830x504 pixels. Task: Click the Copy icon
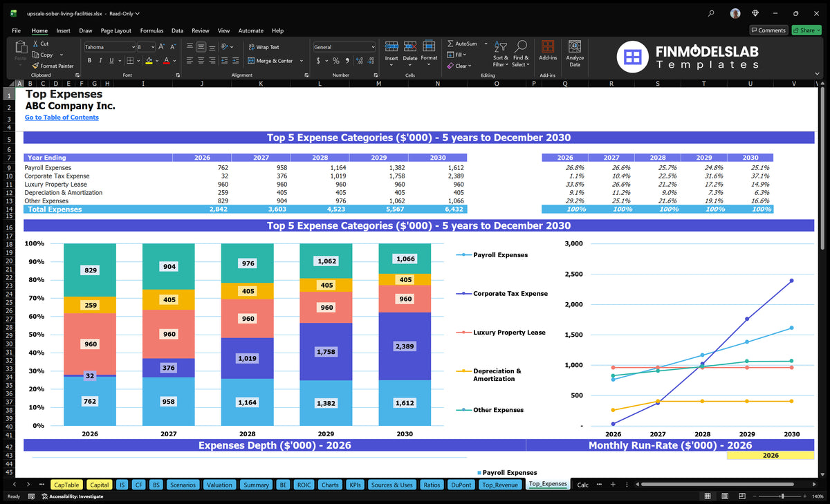pyautogui.click(x=35, y=55)
